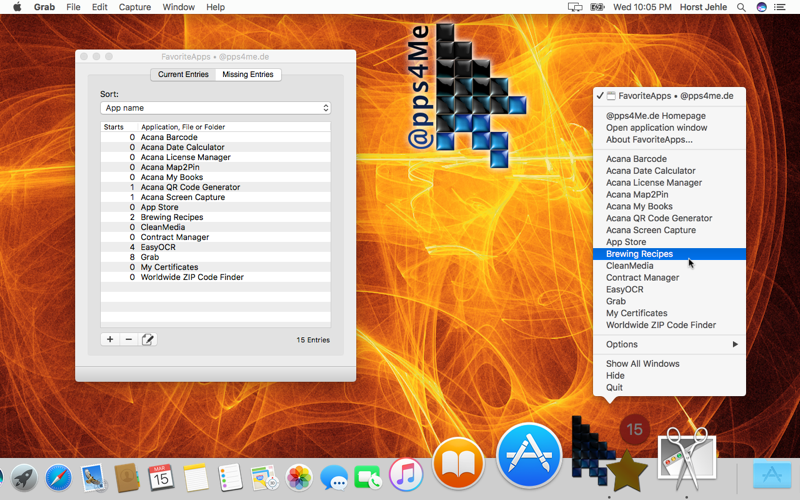Select highlighted Brewing Recipes in Dock menu
Screen dimensions: 800x500
point(669,254)
